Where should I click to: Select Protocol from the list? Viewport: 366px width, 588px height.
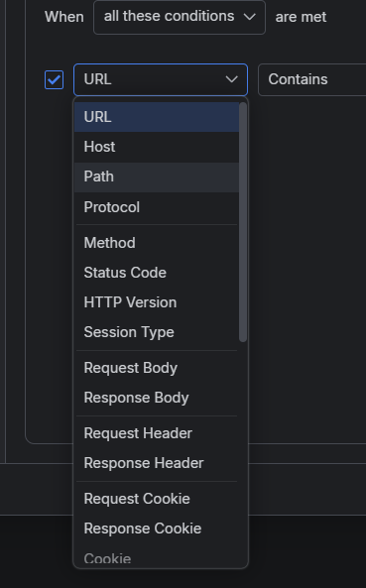(157, 207)
